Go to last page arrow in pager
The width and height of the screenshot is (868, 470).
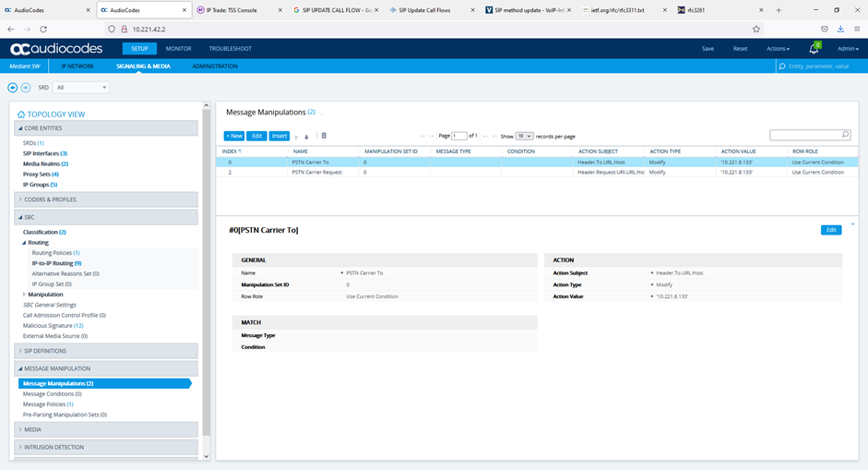pos(495,136)
